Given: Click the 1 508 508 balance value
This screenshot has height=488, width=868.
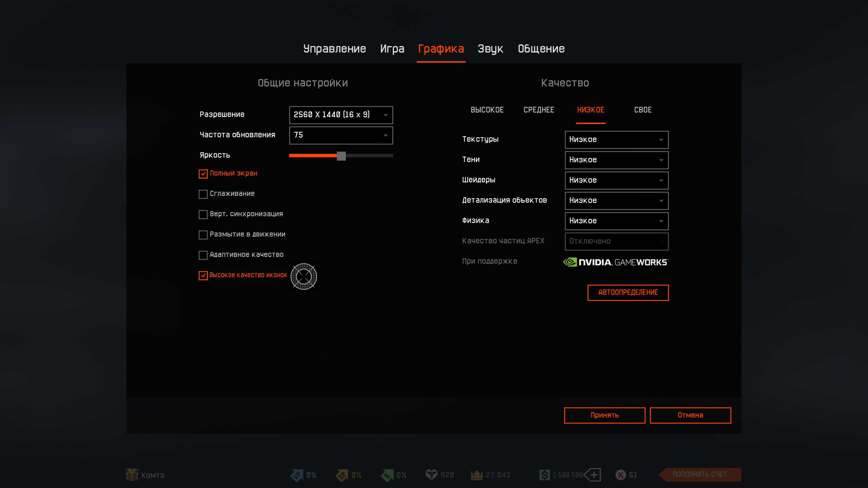Looking at the screenshot, I should click(568, 475).
